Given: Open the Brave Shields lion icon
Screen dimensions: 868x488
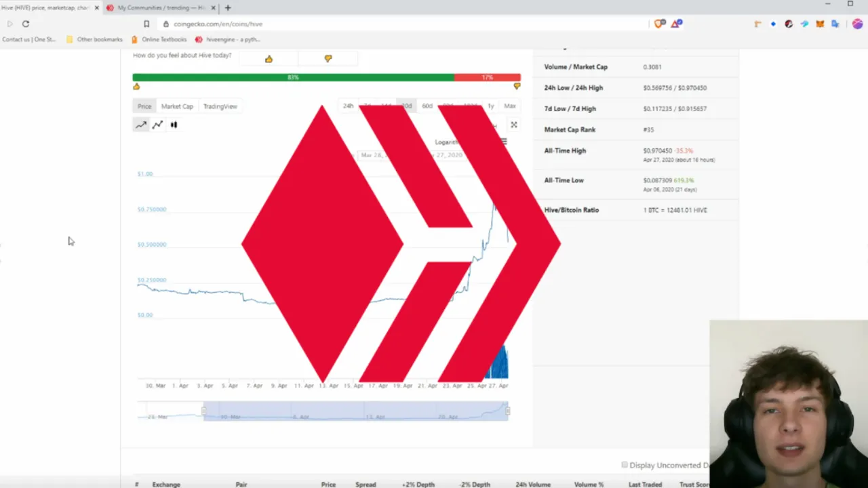Looking at the screenshot, I should click(x=659, y=24).
